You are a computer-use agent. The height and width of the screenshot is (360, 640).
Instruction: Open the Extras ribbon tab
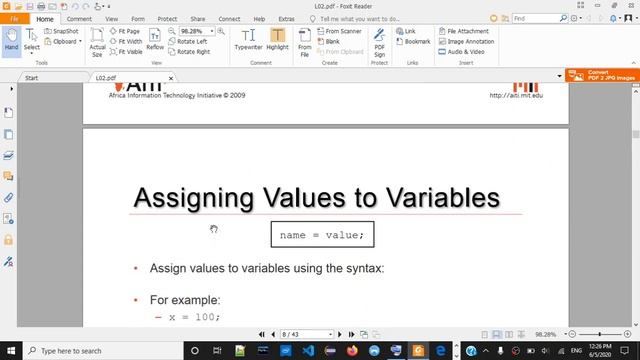coord(286,19)
